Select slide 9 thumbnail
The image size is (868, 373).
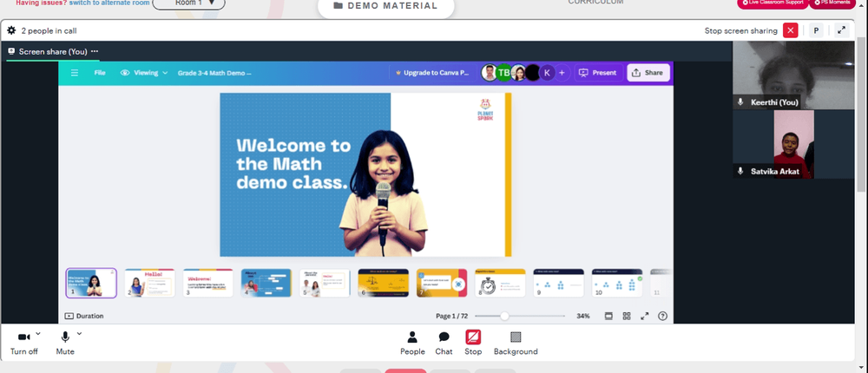coord(558,283)
